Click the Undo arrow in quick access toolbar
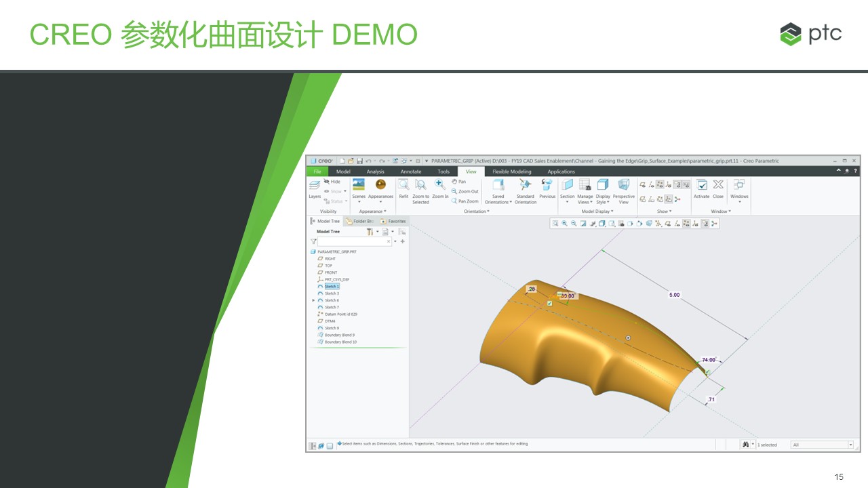 click(x=368, y=161)
